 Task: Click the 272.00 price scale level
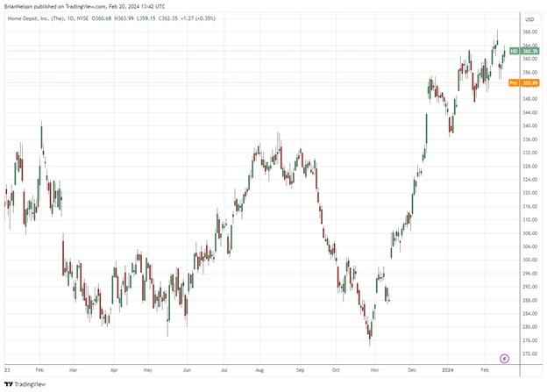click(x=529, y=354)
